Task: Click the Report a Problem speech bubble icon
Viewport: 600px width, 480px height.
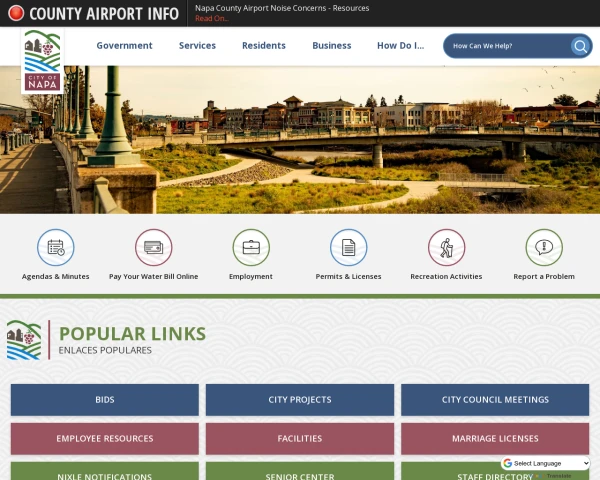Action: click(x=544, y=247)
